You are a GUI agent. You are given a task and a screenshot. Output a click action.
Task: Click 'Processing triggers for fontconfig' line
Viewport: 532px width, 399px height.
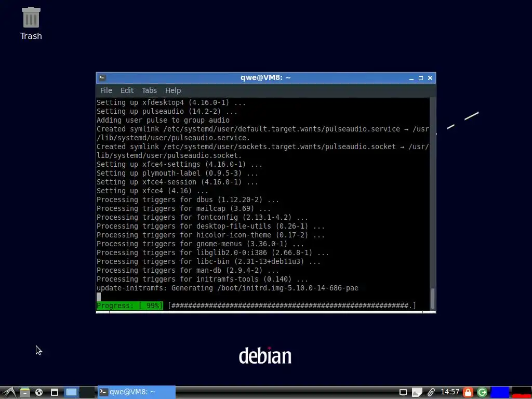[x=202, y=217]
